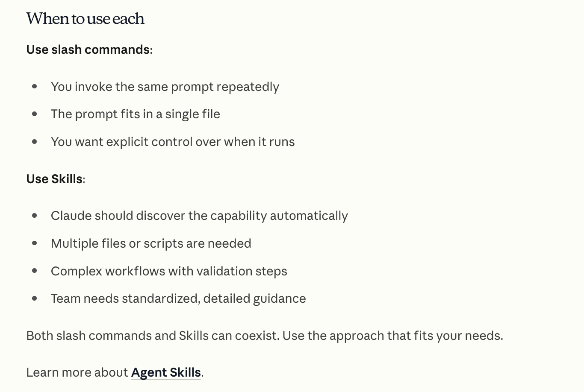This screenshot has width=584, height=392.
Task: Click "Team needs standardized, detailed guidance" text
Action: 178,298
